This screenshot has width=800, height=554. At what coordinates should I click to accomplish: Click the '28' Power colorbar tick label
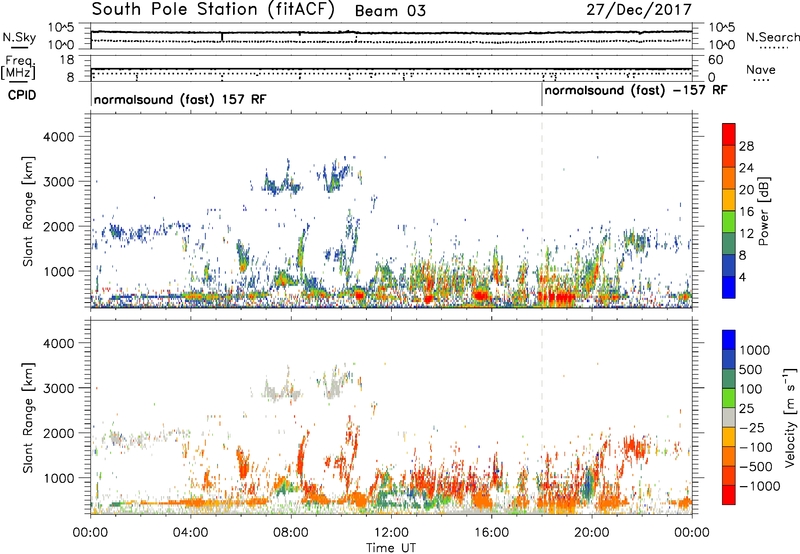[x=746, y=146]
